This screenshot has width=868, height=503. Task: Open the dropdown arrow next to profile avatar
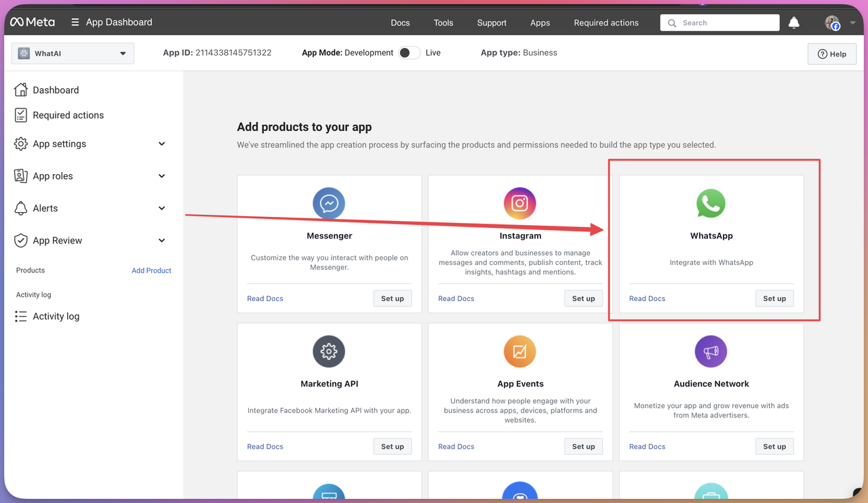[x=852, y=23]
